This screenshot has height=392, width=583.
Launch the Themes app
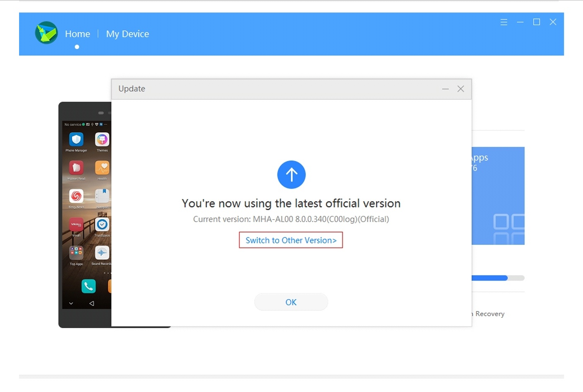coord(102,140)
